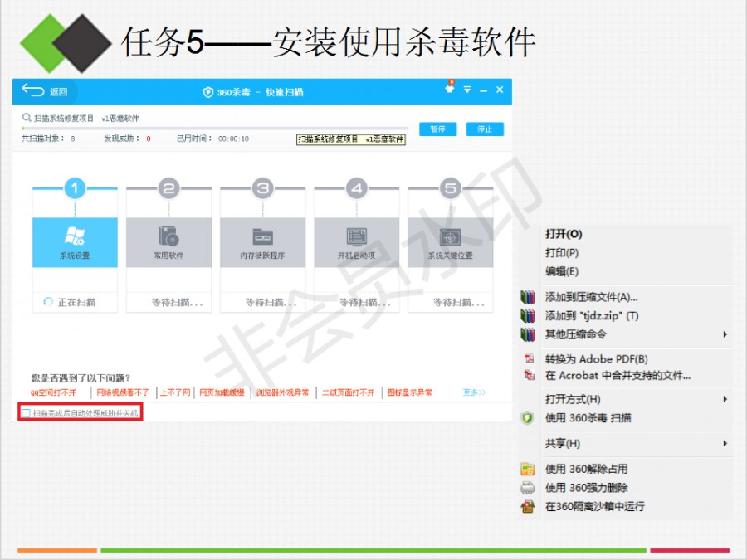
Task: Click the 开机启动项 scan step icon
Action: (356, 236)
